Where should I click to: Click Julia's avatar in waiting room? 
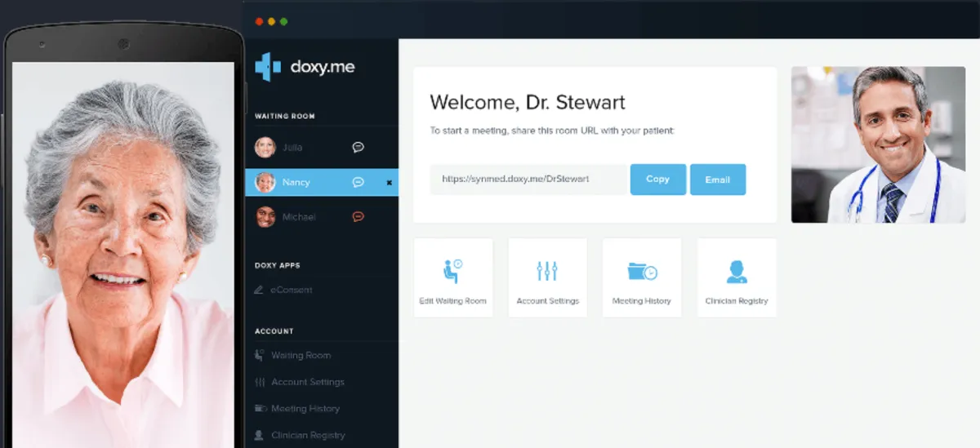coord(265,148)
